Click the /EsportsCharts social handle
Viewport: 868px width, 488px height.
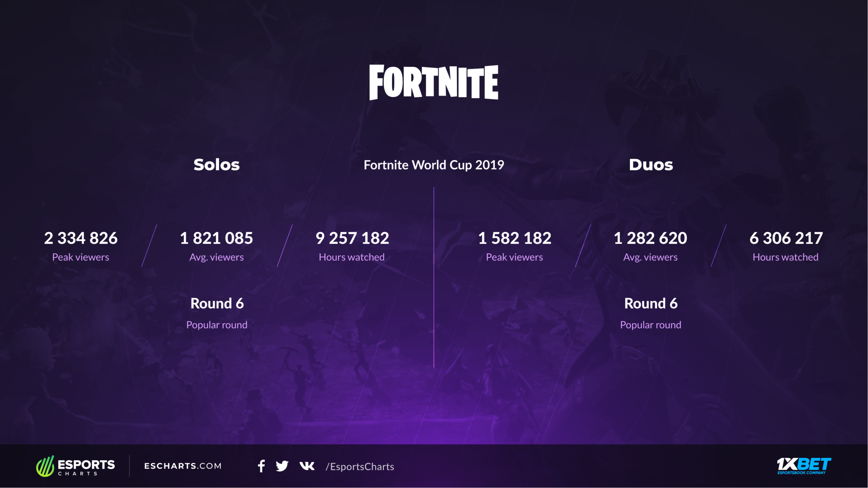(360, 467)
